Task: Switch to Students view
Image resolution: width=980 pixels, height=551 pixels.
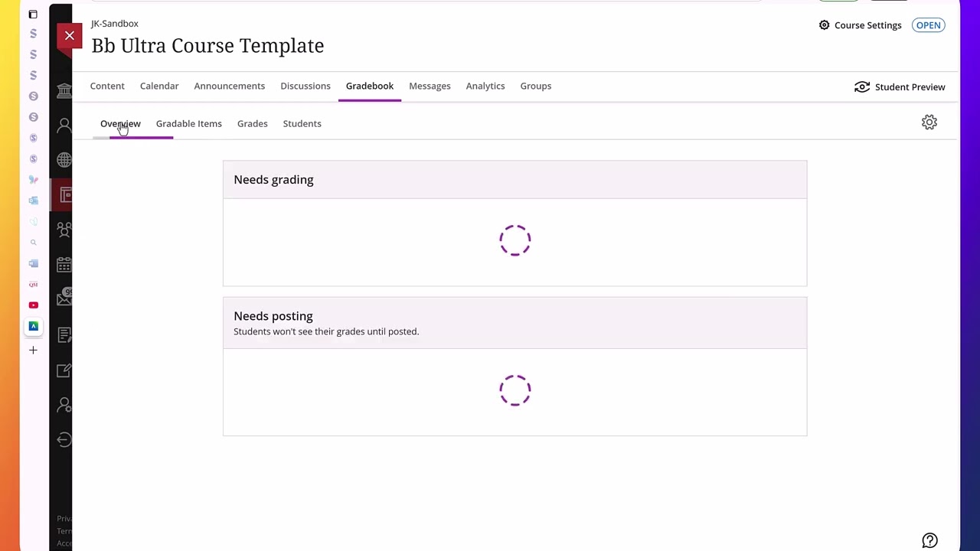Action: 302,123
